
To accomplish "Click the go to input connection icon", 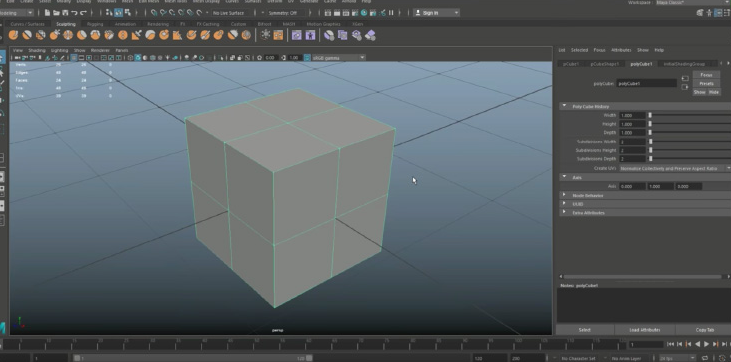I will tap(684, 78).
